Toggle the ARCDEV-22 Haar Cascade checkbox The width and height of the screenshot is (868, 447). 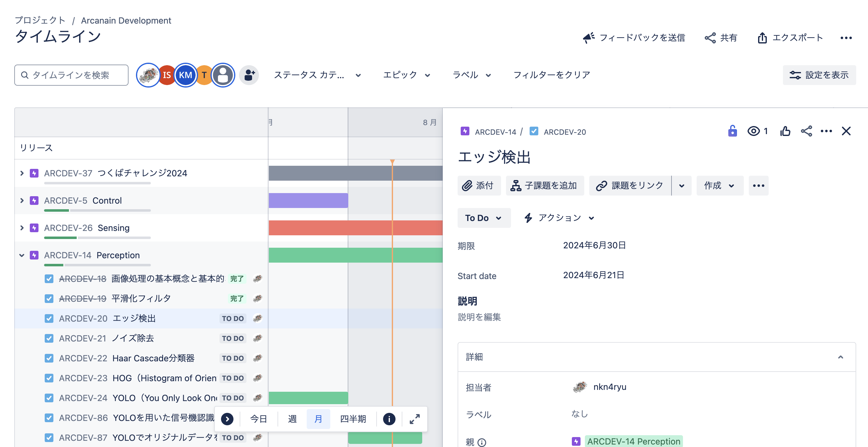[49, 358]
